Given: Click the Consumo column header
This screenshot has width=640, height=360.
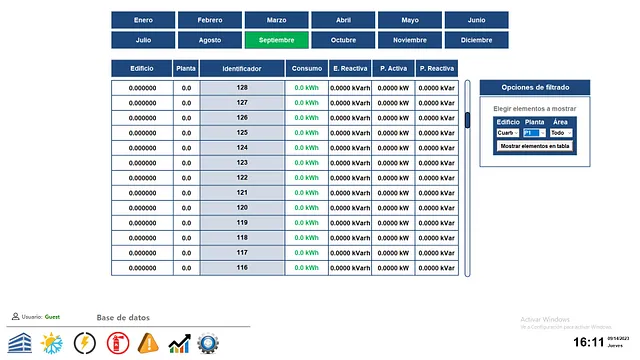Looking at the screenshot, I should click(x=307, y=69).
